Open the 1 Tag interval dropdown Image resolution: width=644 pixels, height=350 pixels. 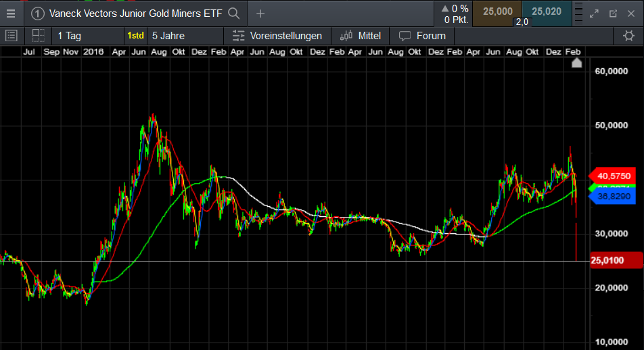pyautogui.click(x=69, y=36)
